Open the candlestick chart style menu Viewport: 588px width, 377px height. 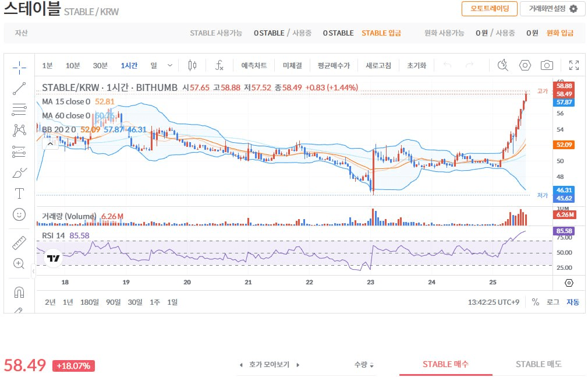(192, 65)
